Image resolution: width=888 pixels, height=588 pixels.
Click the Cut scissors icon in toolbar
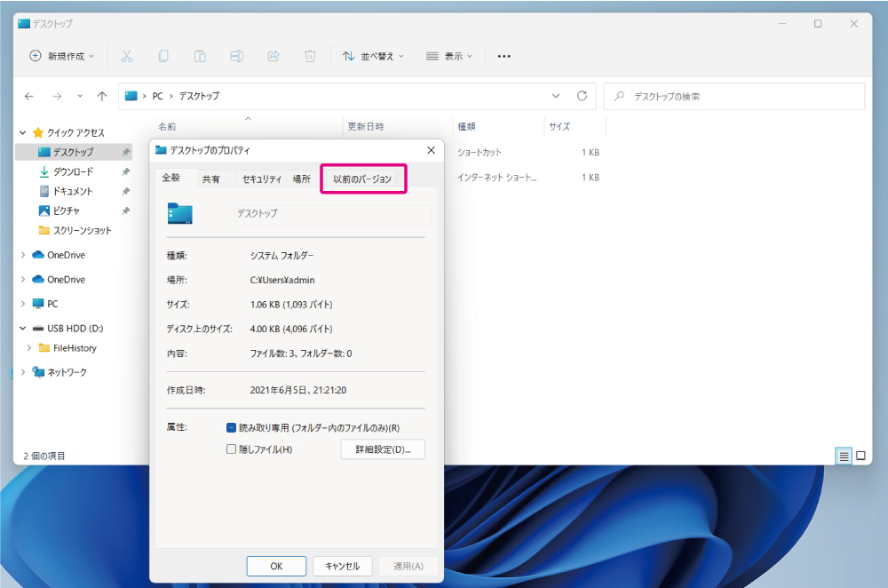coord(126,56)
